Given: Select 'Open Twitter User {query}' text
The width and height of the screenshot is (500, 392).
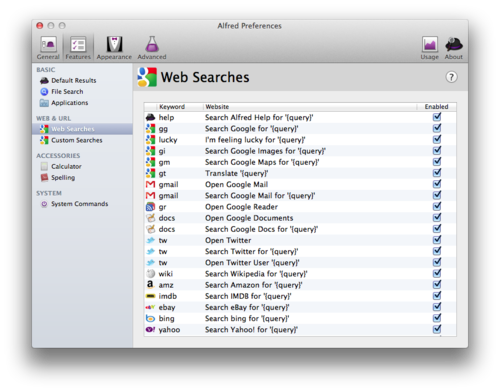Looking at the screenshot, I should (252, 263).
